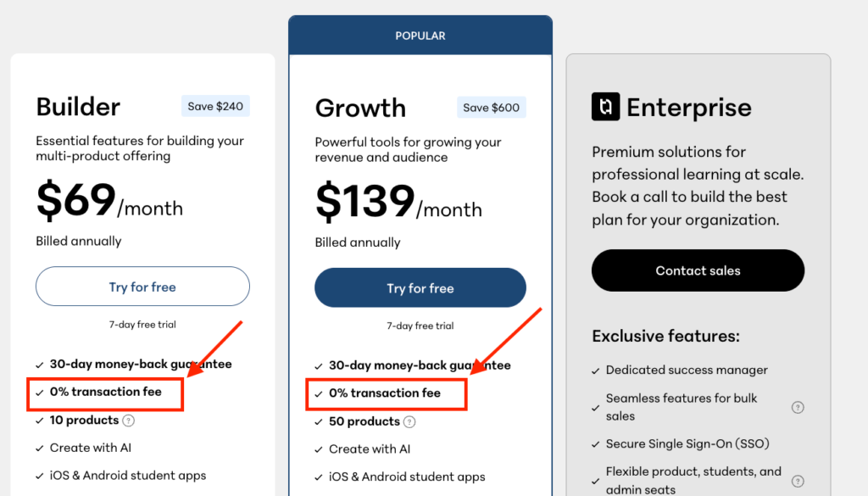Click the checkmark before 0% transaction fee in Builder
868x496 pixels.
(x=40, y=393)
